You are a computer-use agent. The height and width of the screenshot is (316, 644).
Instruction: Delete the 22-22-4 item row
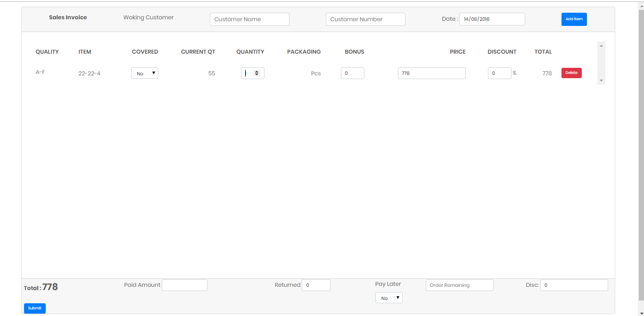pos(571,73)
